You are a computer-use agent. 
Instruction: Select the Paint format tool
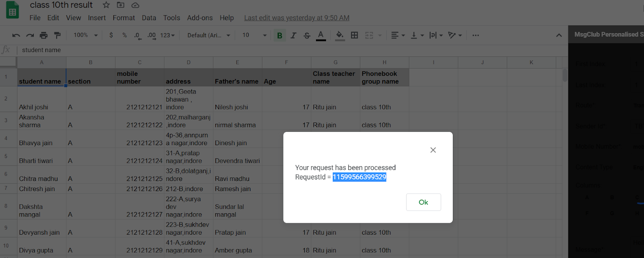click(x=57, y=35)
